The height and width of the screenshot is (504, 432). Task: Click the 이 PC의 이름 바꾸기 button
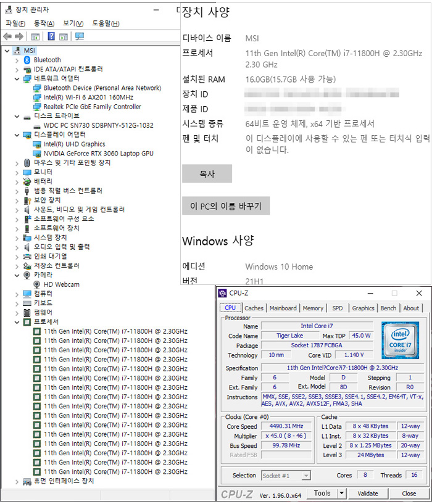[x=226, y=205]
